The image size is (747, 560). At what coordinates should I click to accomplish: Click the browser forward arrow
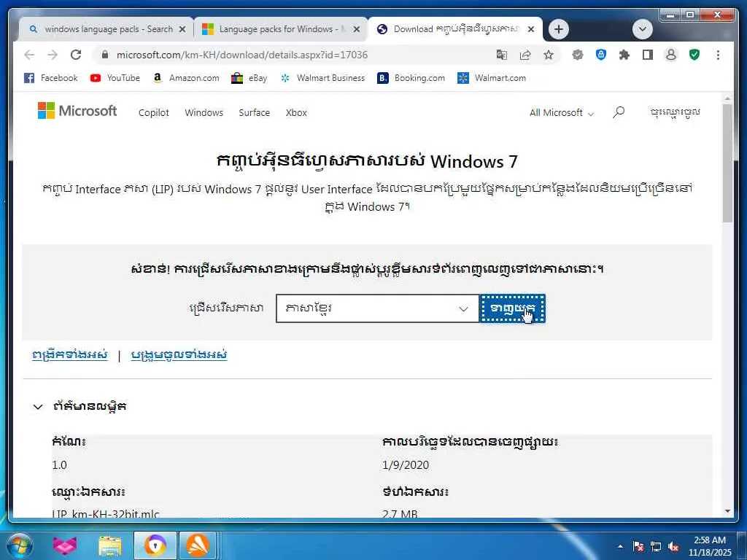point(53,55)
